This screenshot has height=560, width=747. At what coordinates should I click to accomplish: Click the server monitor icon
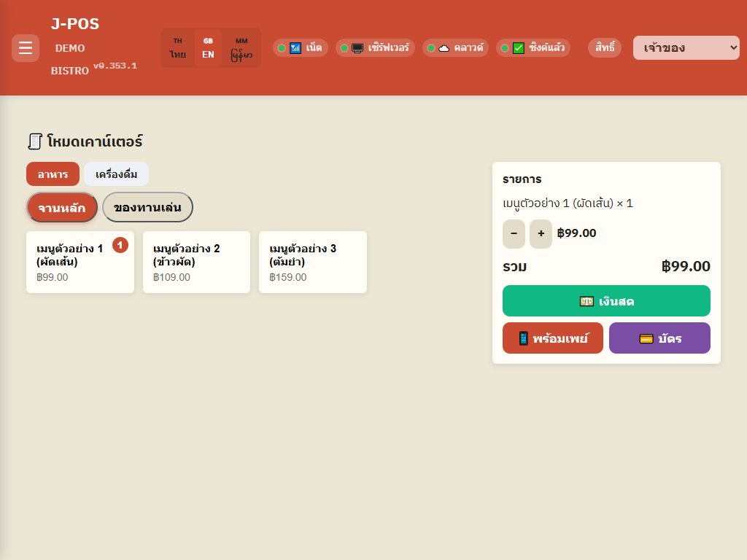pos(357,48)
